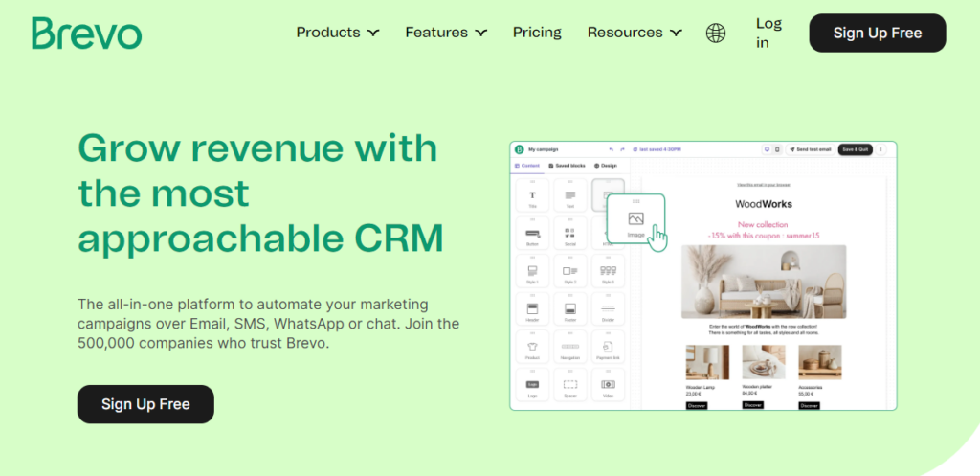
Task: Click the redo arrow in editor
Action: pos(622,149)
